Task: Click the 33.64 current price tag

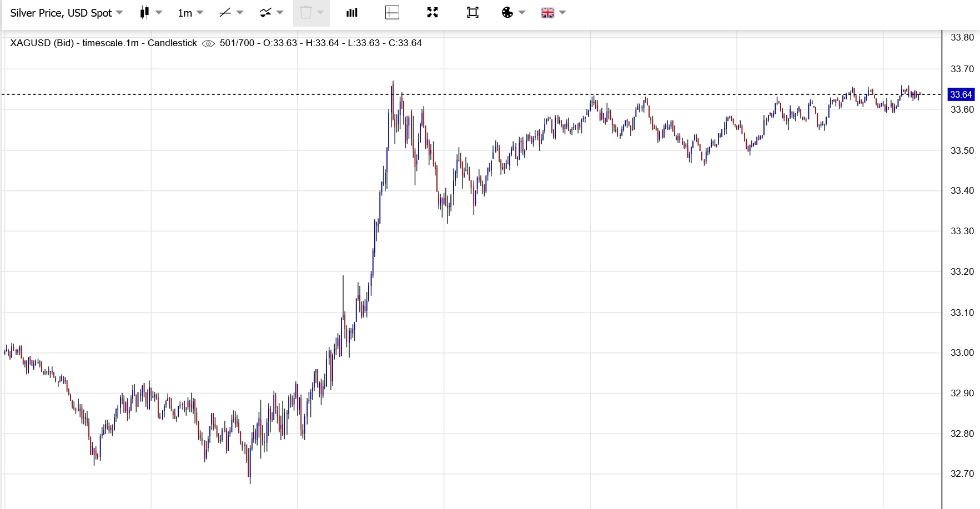Action: 961,94
